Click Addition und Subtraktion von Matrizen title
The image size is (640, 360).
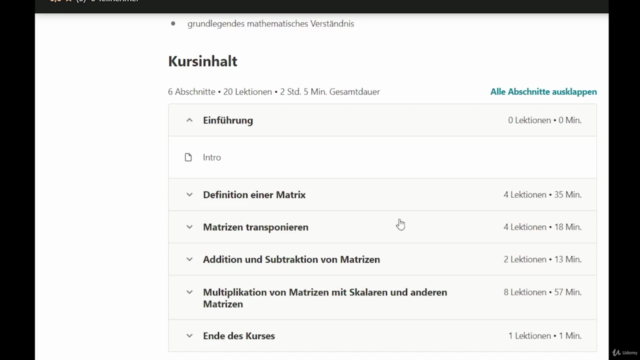coord(291,260)
